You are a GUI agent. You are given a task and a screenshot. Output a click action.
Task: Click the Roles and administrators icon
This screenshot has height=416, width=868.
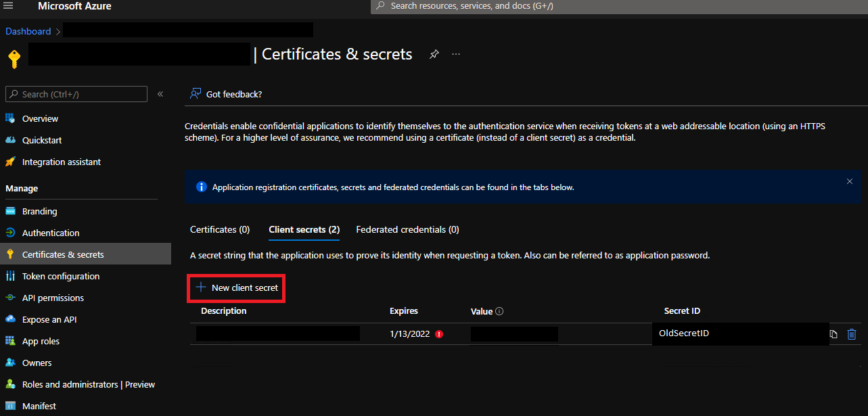point(10,384)
